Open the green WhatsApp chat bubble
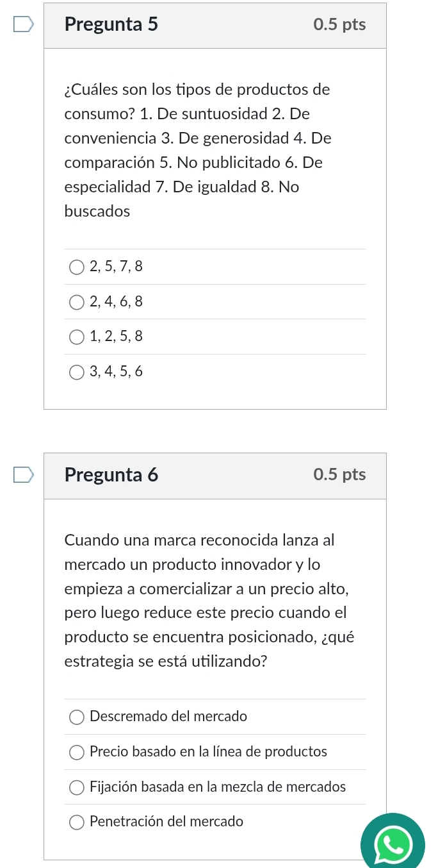438x868 pixels. 393,844
